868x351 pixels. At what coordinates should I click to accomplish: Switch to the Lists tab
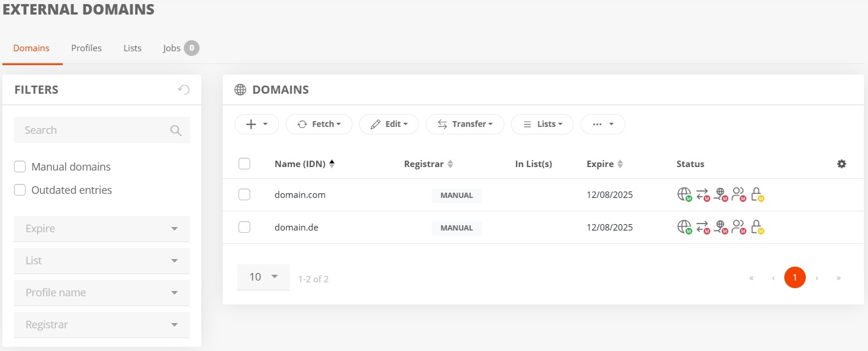[x=133, y=48]
